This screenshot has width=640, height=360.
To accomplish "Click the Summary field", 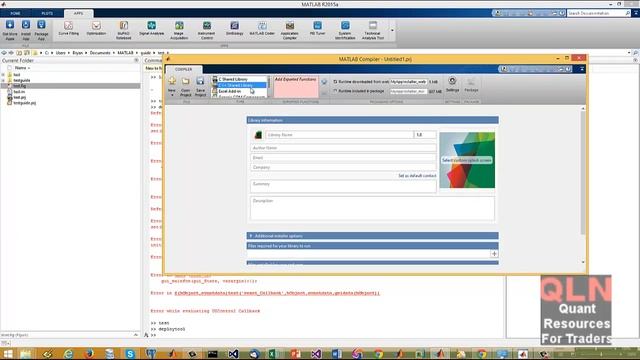I will pyautogui.click(x=343, y=186).
